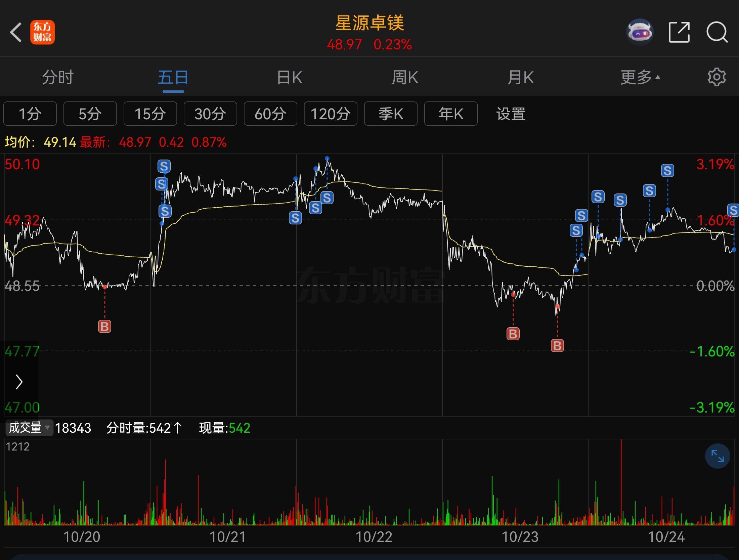Tap the red B marker on 10/20

104,326
